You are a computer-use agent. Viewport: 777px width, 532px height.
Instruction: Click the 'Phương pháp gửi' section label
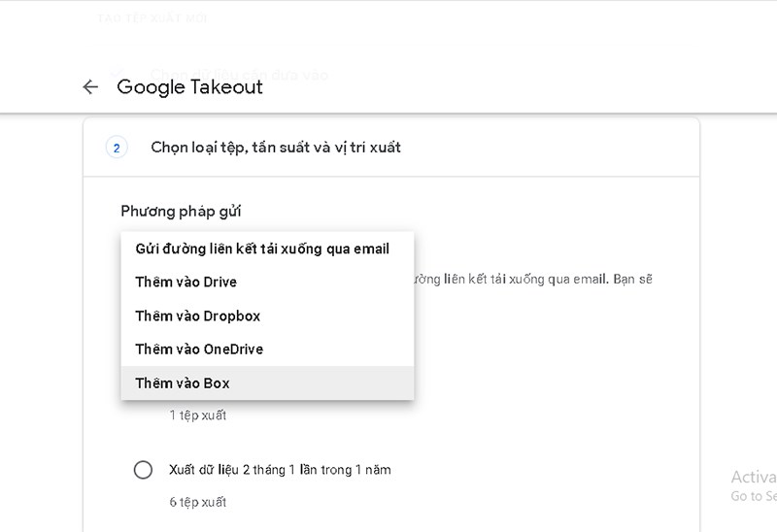pos(181,211)
